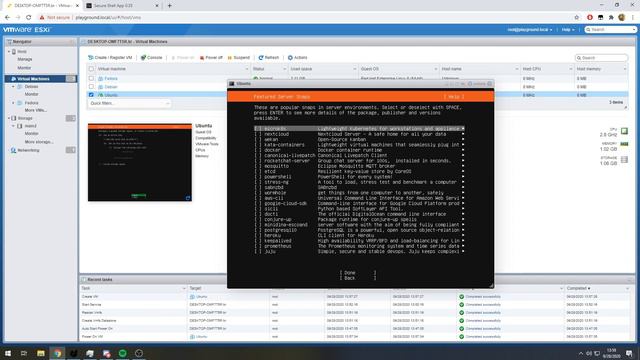Image resolution: width=640 pixels, height=360 pixels.
Task: Sort tasks by Completed column header
Action: tap(578, 288)
